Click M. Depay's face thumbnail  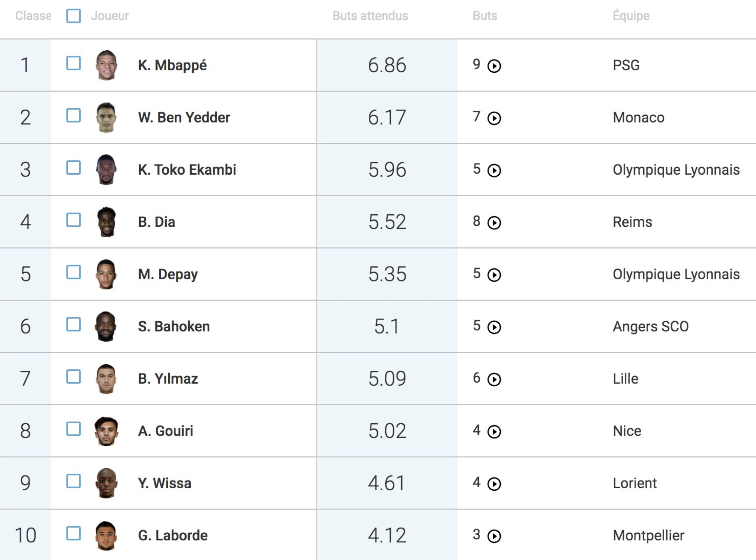point(106,274)
